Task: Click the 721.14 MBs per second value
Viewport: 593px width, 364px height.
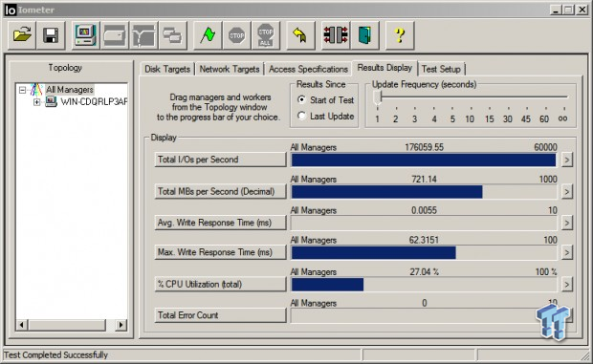Action: click(x=424, y=179)
